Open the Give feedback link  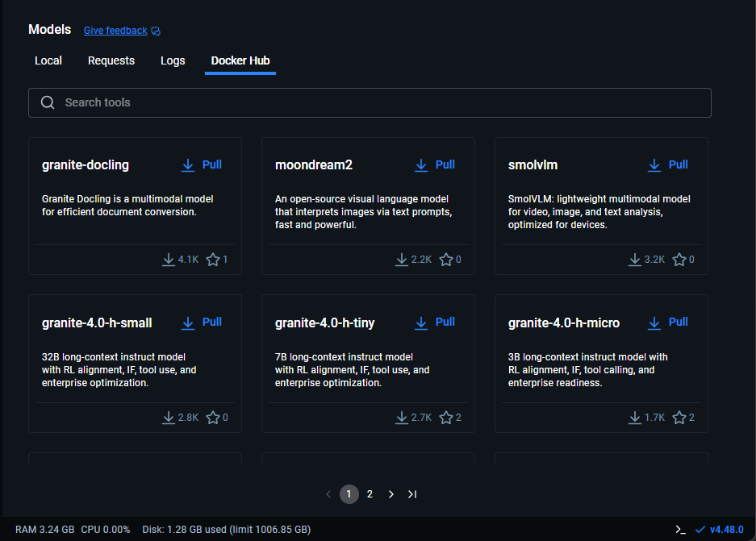coord(115,31)
